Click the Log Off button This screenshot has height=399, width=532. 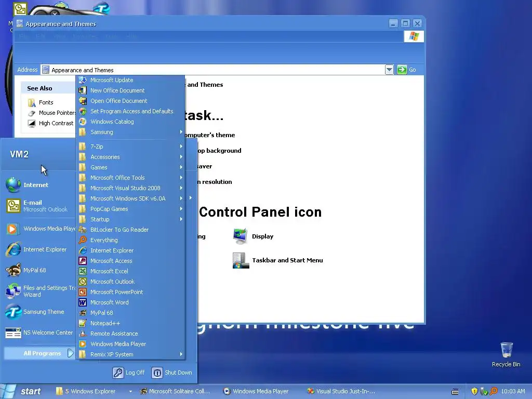(129, 373)
